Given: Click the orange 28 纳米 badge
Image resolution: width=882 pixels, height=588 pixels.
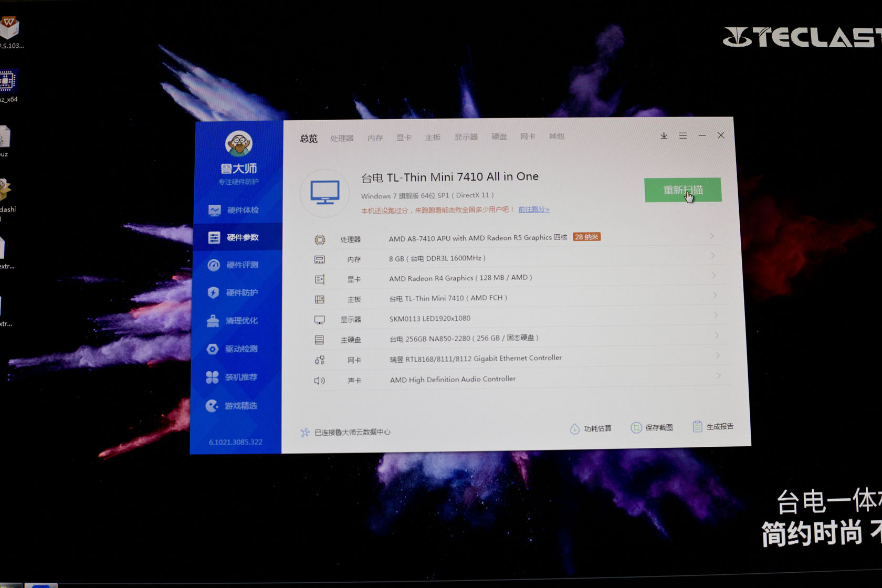Looking at the screenshot, I should pos(587,237).
